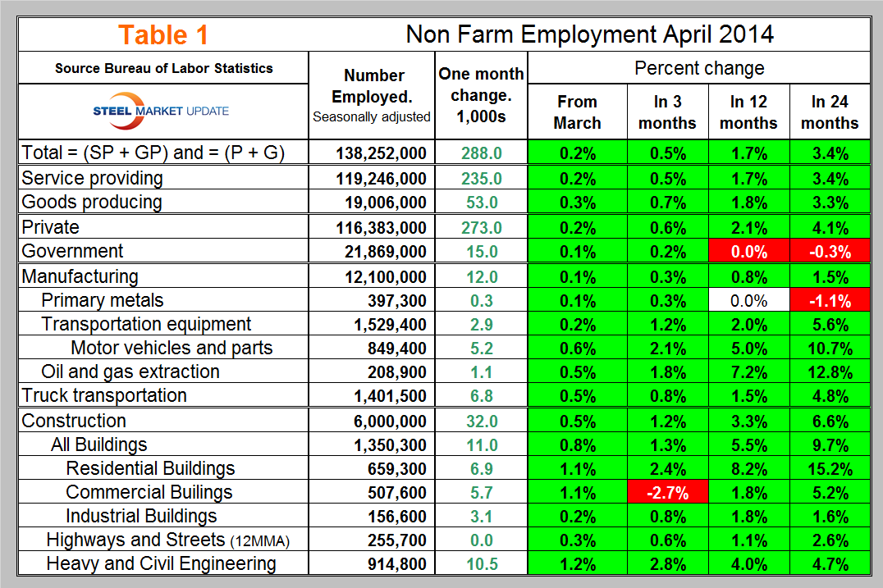
Task: Click the Heavy and Civil Engineering label
Action: click(161, 563)
